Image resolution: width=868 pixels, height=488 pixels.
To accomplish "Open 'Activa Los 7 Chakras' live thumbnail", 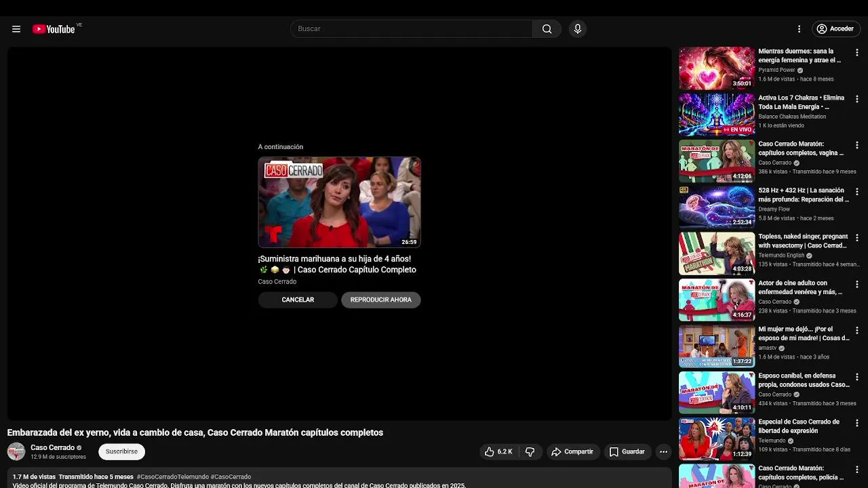I will click(x=717, y=115).
